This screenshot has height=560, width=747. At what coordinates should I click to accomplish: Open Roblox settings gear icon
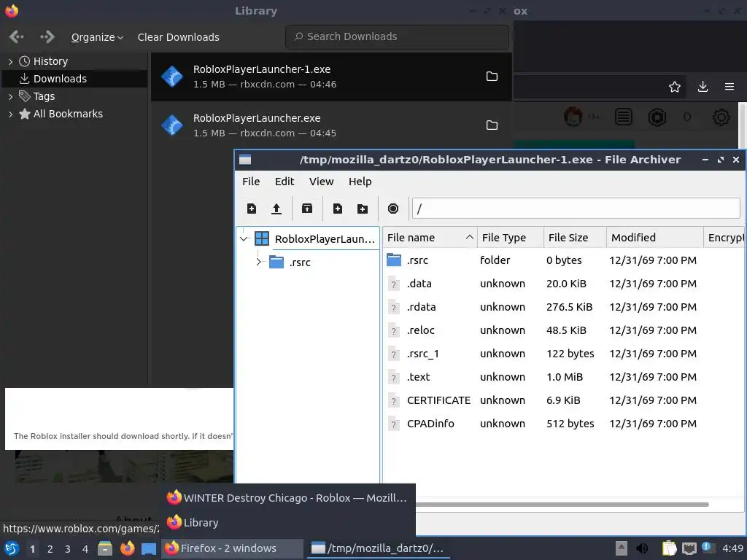click(721, 117)
